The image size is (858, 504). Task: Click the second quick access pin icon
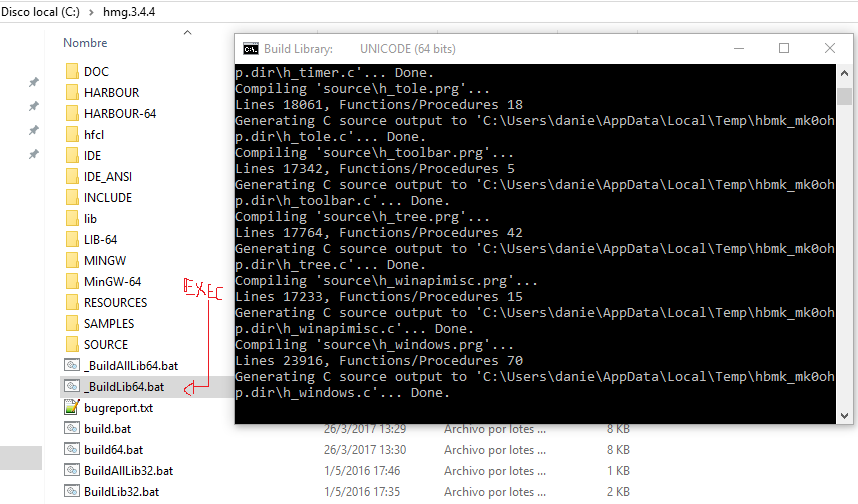point(34,106)
